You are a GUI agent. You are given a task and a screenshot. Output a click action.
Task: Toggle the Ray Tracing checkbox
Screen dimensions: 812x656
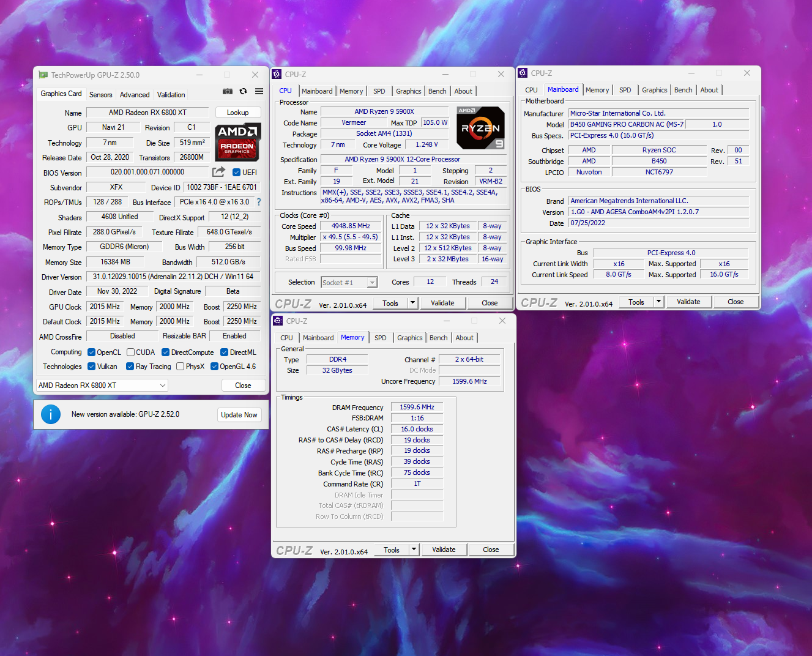pos(130,367)
